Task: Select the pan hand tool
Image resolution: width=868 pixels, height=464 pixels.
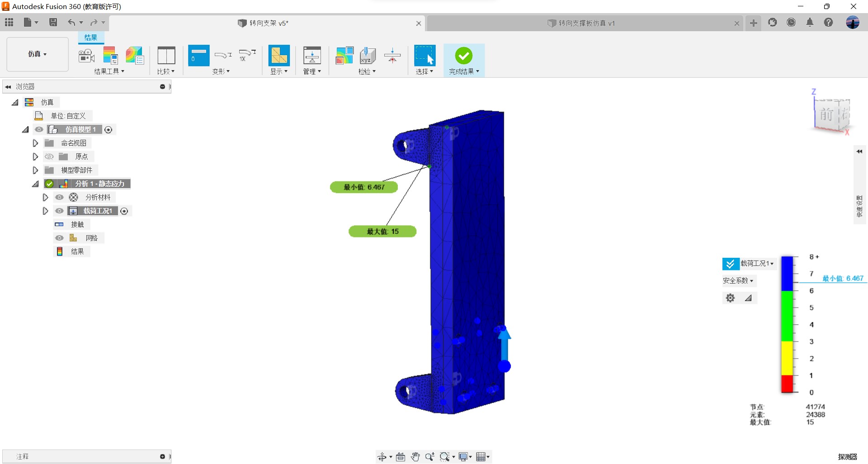Action: click(415, 457)
